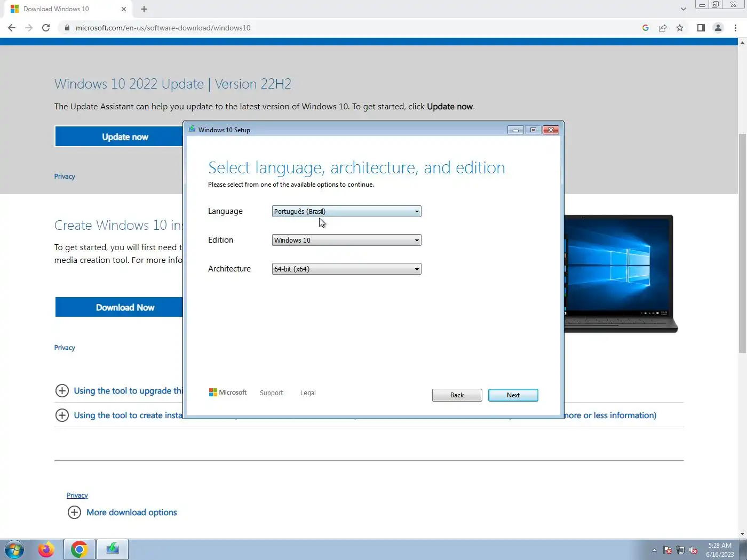Viewport: 747px width, 560px height.
Task: Open the Edition dropdown
Action: point(347,240)
